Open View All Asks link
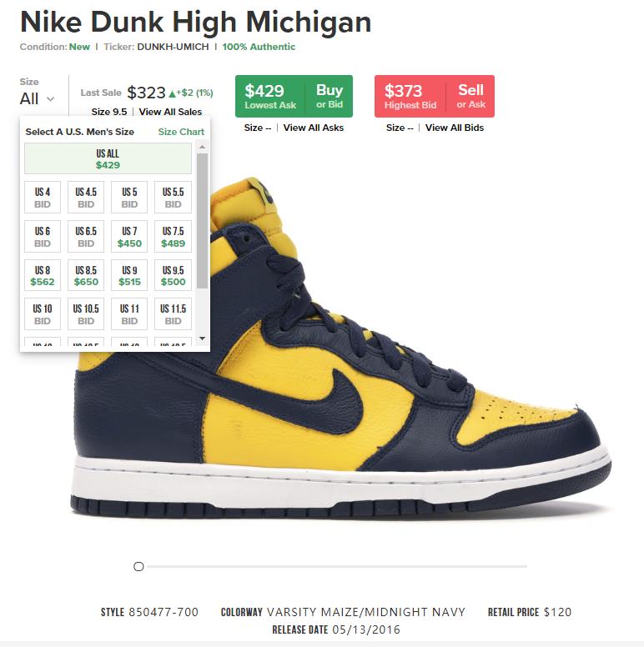The image size is (644, 647). click(314, 128)
